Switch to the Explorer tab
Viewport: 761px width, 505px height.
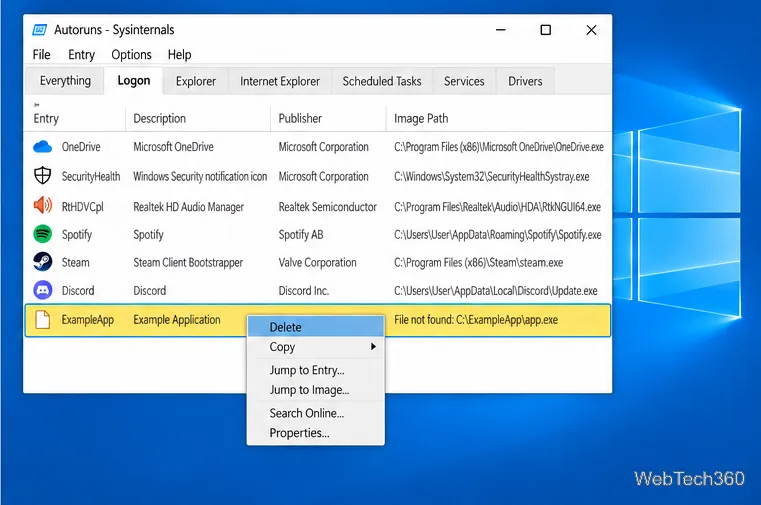(196, 81)
